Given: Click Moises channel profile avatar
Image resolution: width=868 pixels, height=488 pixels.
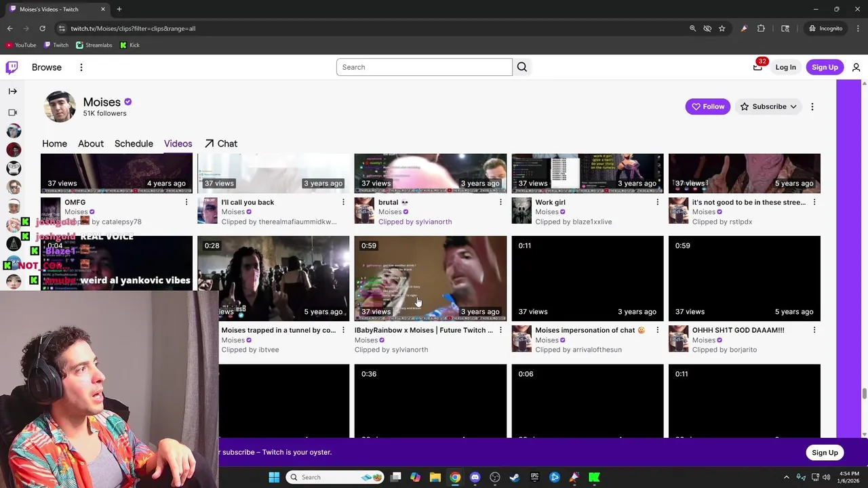Looking at the screenshot, I should (60, 106).
